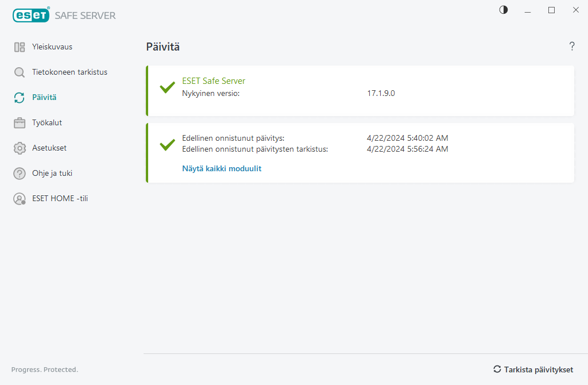
Task: Open the Asetukset settings section
Action: 49,148
